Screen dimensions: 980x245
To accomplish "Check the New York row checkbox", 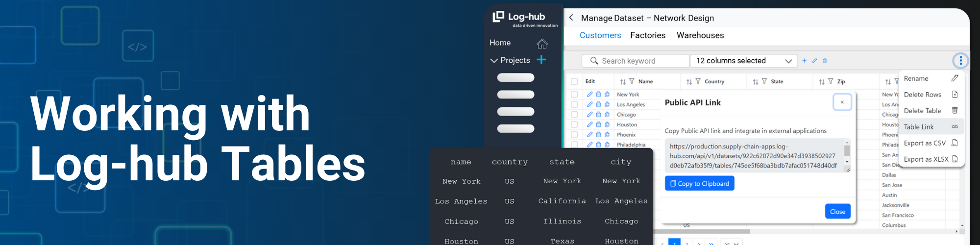I will [574, 94].
